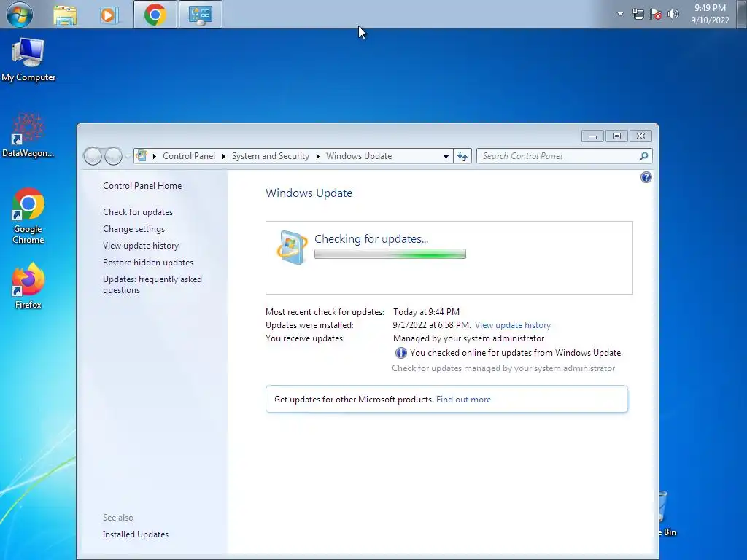Click Check for updates managed by administrator
The height and width of the screenshot is (560, 747).
click(503, 368)
